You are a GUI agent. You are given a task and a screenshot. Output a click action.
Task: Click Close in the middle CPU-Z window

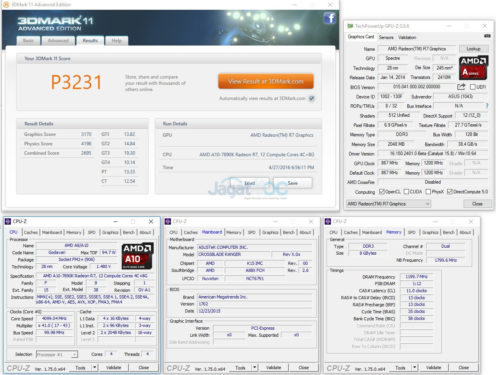304,367
